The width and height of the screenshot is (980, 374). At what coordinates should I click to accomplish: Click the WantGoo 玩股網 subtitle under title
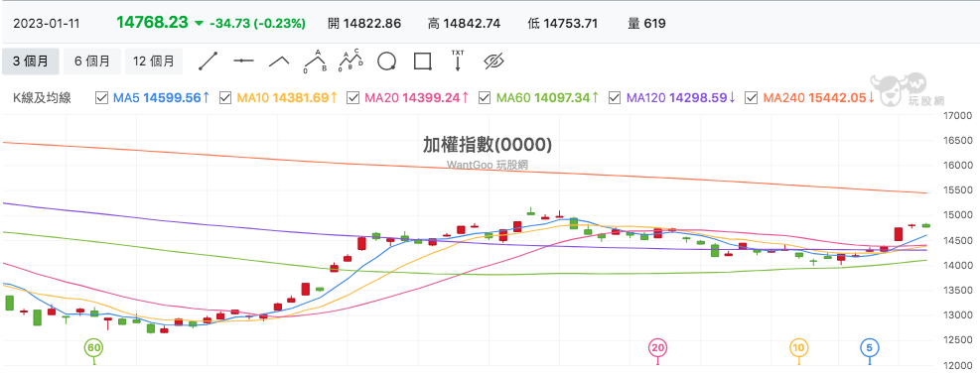click(489, 165)
